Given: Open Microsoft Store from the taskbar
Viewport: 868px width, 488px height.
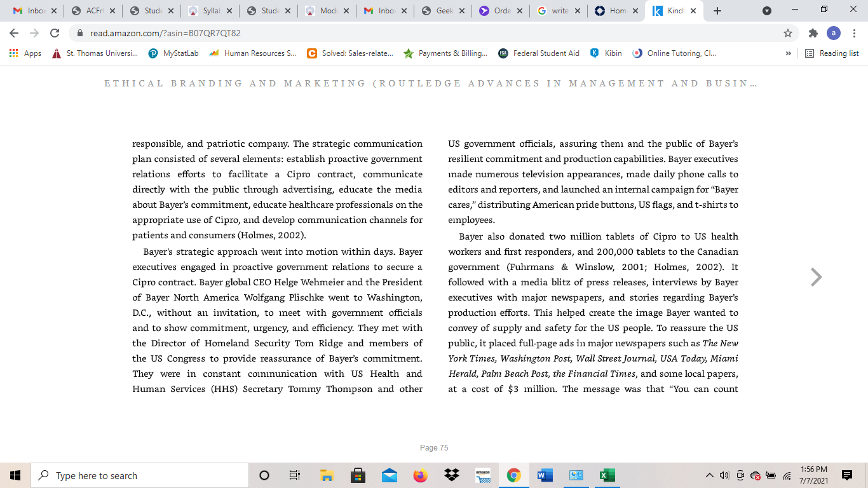Looking at the screenshot, I should point(358,475).
